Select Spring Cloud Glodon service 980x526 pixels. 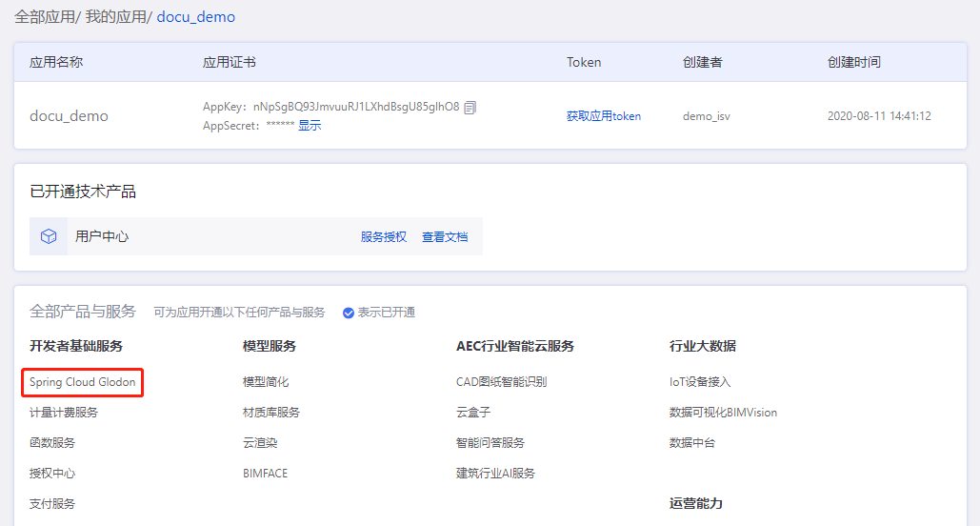[83, 382]
